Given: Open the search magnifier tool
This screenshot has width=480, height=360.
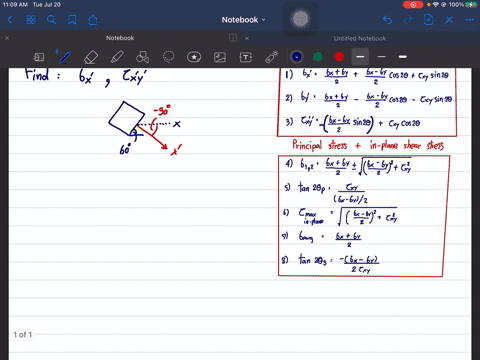Looking at the screenshot, I should click(51, 20).
